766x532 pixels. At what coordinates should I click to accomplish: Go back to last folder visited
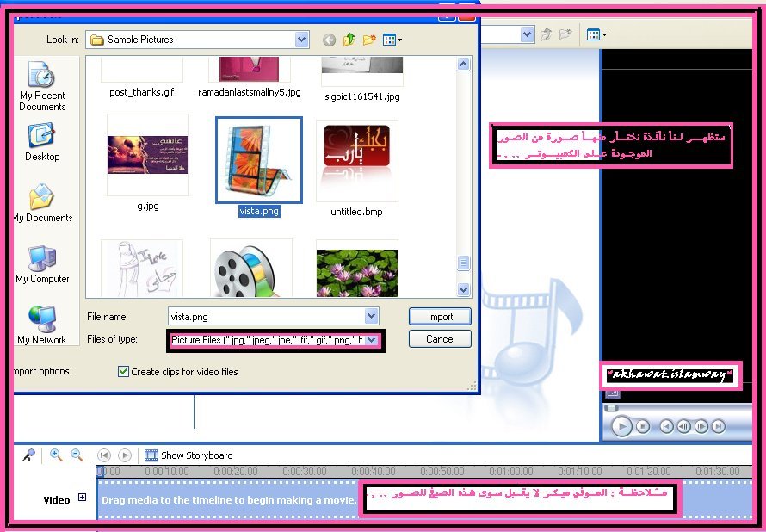pyautogui.click(x=330, y=40)
